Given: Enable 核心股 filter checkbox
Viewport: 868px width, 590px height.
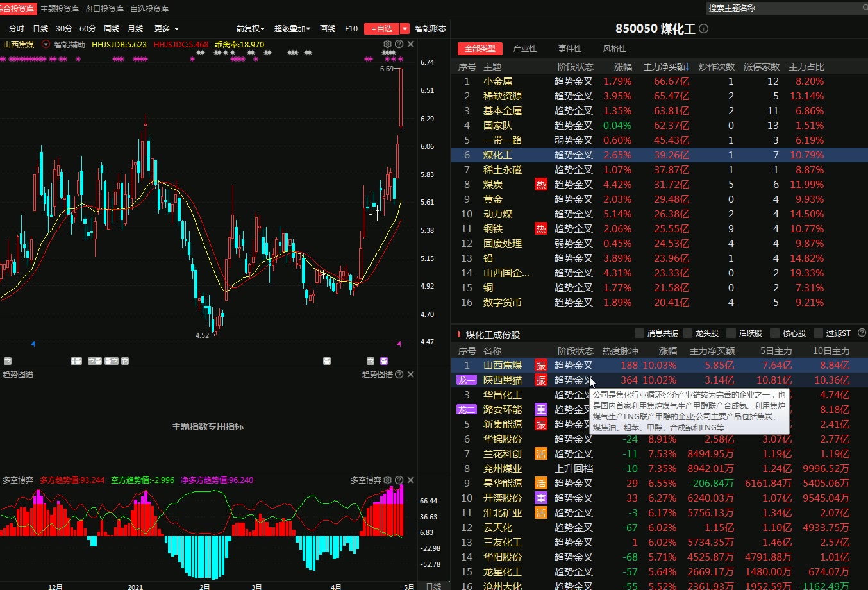Looking at the screenshot, I should pos(775,333).
